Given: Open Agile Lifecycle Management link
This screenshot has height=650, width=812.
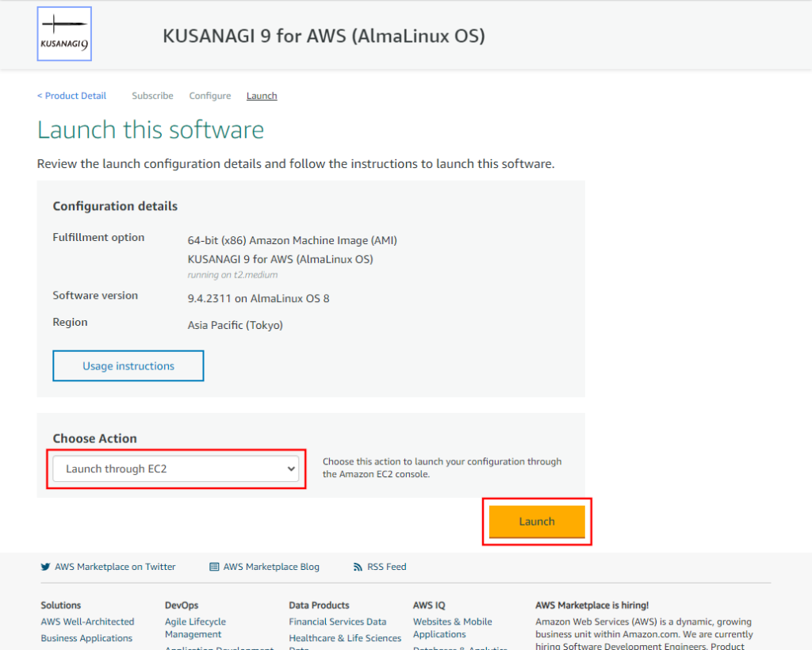Looking at the screenshot, I should pyautogui.click(x=195, y=628).
